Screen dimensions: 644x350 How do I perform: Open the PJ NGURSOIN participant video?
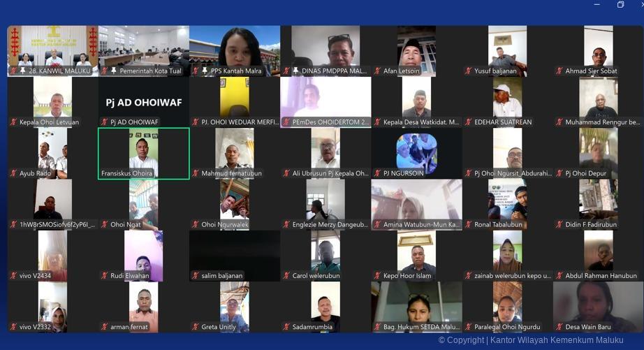click(416, 150)
